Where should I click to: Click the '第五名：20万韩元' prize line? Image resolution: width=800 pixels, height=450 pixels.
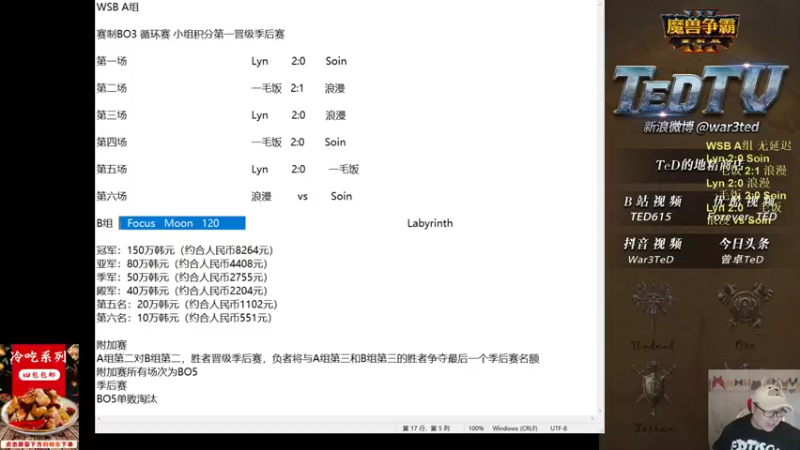tap(187, 305)
